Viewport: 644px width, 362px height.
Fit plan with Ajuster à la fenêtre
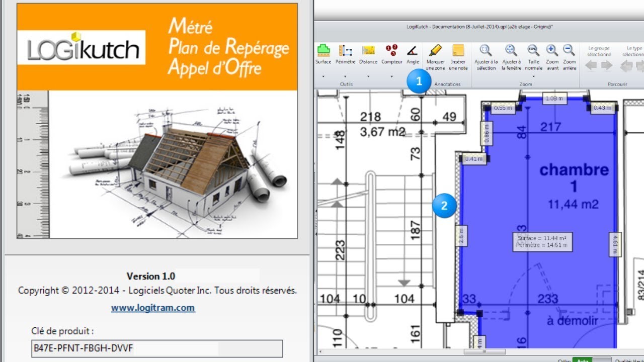click(511, 57)
